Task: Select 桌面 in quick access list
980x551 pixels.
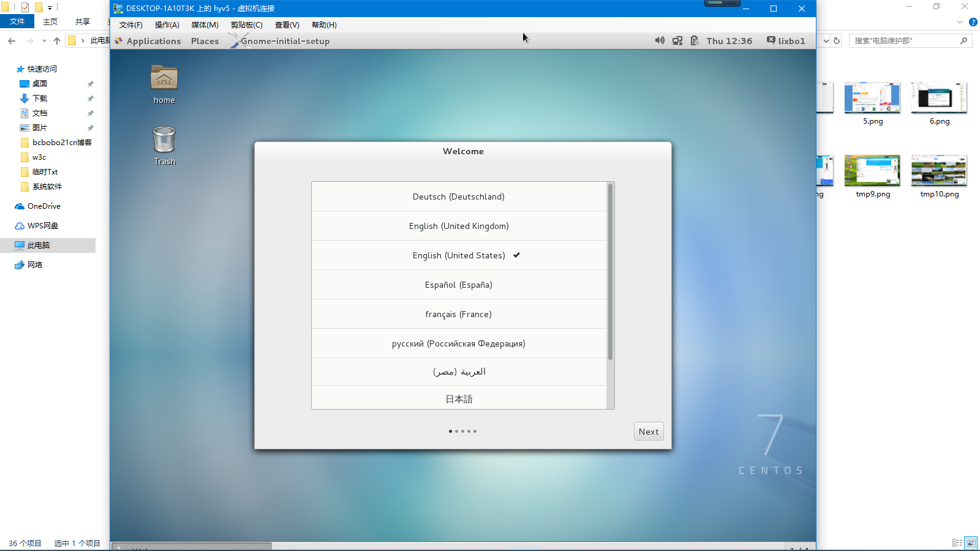Action: [40, 84]
